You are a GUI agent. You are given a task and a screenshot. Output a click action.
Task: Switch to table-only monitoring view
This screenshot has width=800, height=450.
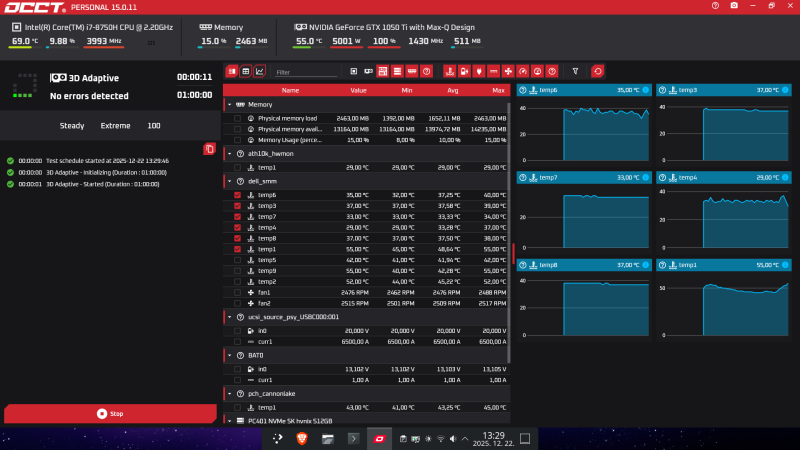click(x=245, y=71)
